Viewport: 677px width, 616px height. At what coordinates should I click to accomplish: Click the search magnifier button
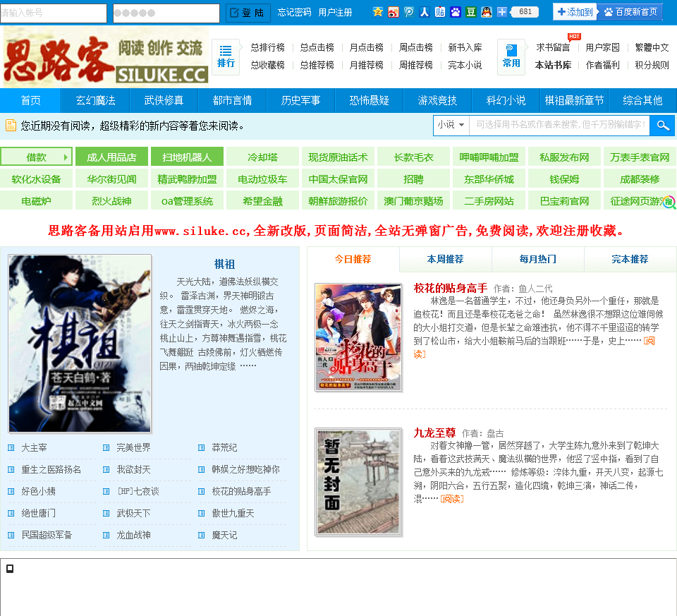(x=663, y=126)
